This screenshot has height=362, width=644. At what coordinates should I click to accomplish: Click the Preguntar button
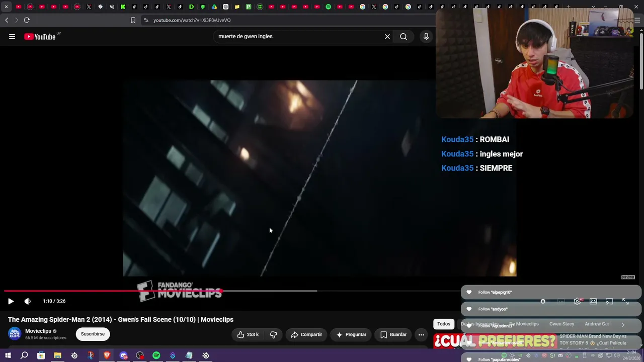click(x=351, y=334)
